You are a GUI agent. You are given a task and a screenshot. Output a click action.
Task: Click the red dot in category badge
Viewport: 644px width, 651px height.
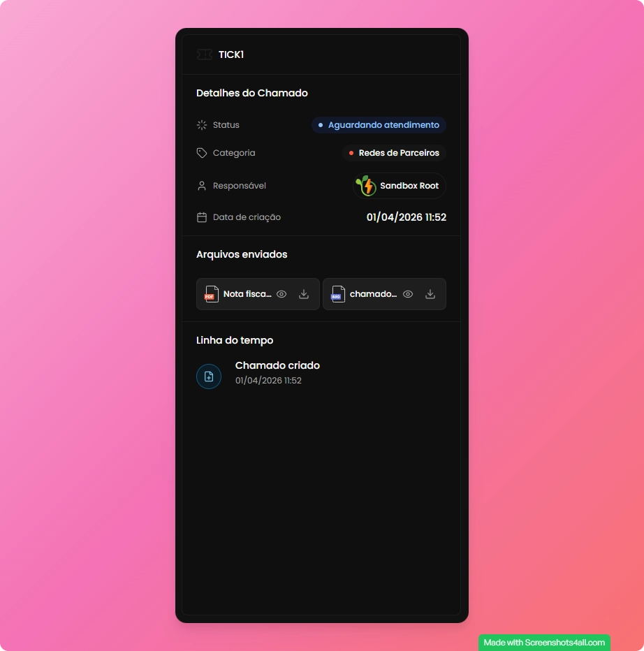tap(351, 153)
